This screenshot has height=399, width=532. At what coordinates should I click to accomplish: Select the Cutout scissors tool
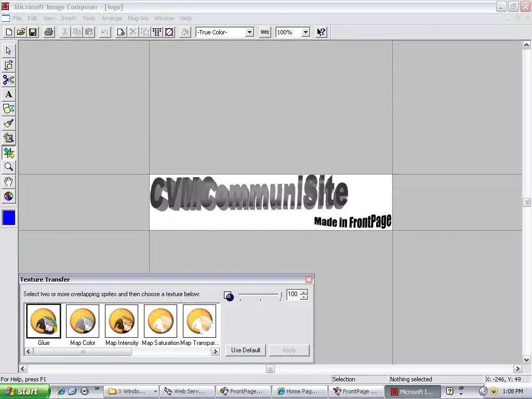[8, 79]
